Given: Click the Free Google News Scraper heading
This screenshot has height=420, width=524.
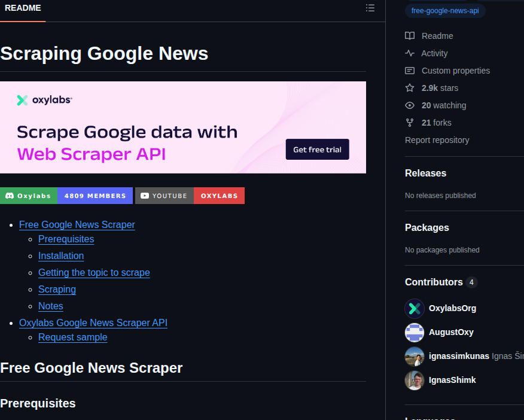Looking at the screenshot, I should pos(92,368).
